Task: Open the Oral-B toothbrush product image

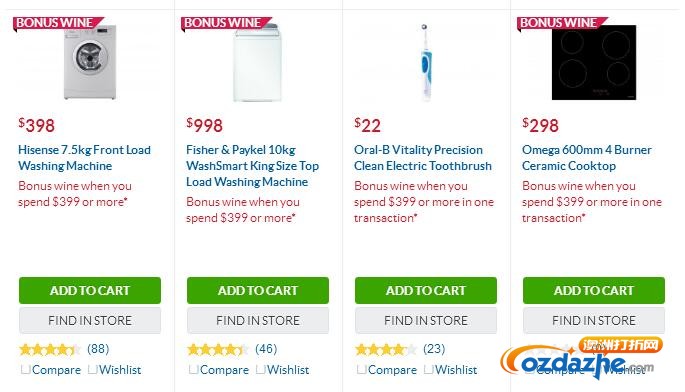Action: (x=426, y=62)
